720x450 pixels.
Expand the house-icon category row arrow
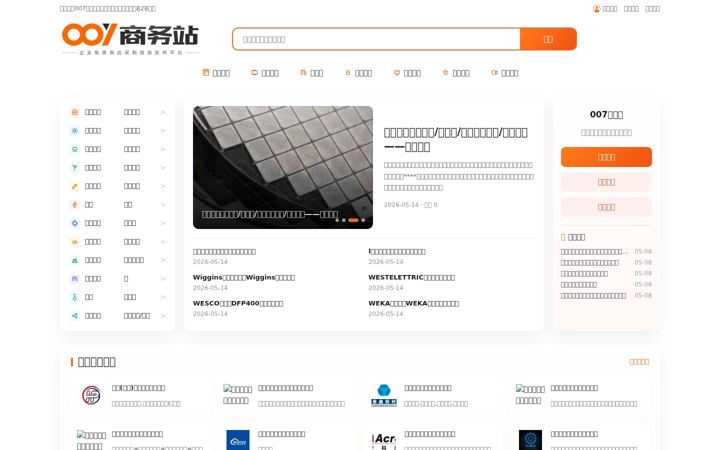click(163, 112)
